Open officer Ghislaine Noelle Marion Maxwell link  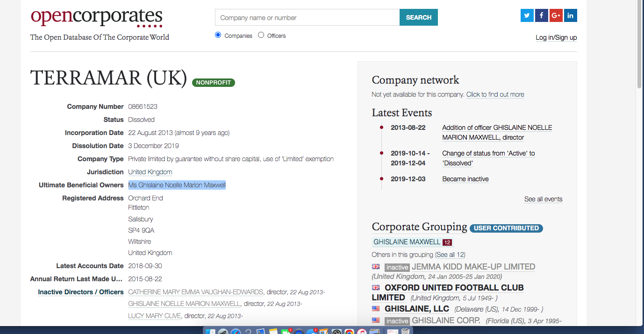point(185,304)
